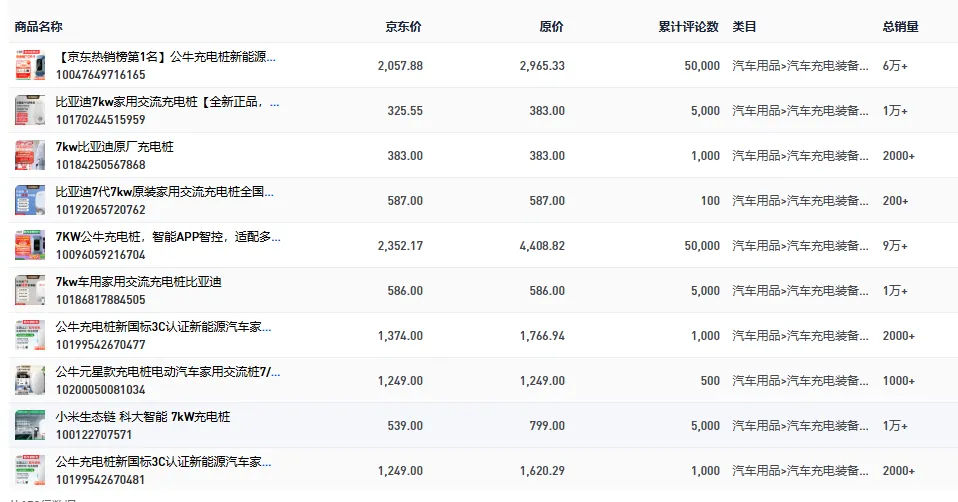
Task: Open the 【京东热销榜第1名】公牛充电桩新能源 product link
Action: (166, 57)
